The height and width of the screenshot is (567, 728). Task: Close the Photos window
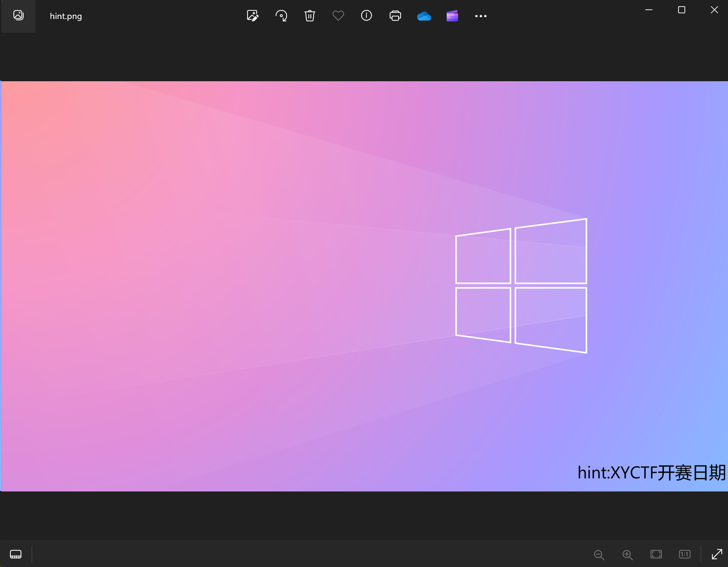[714, 9]
